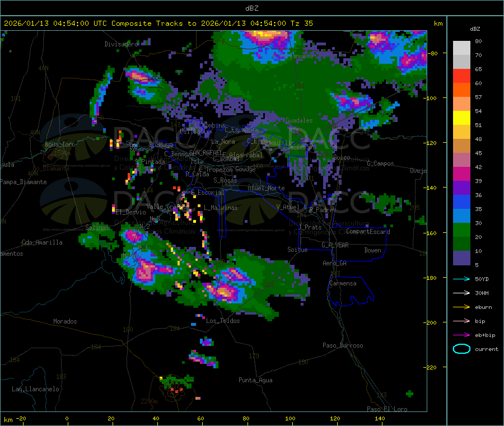Click the Aero_GH airport label
The image size is (504, 426).
[x=334, y=263]
